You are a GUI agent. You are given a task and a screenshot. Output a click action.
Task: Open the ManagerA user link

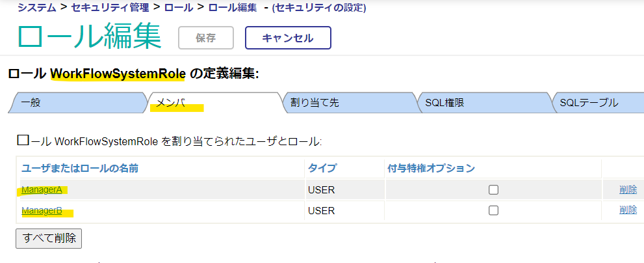tap(43, 189)
